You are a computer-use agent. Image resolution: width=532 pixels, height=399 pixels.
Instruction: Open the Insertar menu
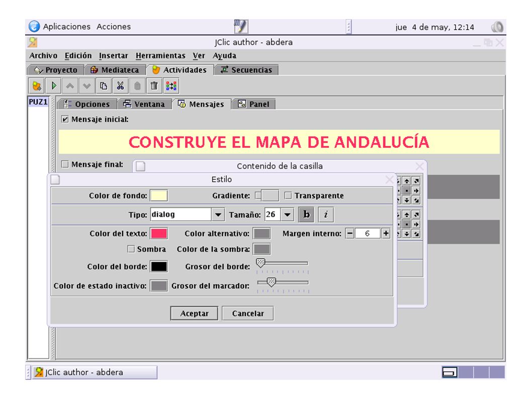pyautogui.click(x=113, y=55)
